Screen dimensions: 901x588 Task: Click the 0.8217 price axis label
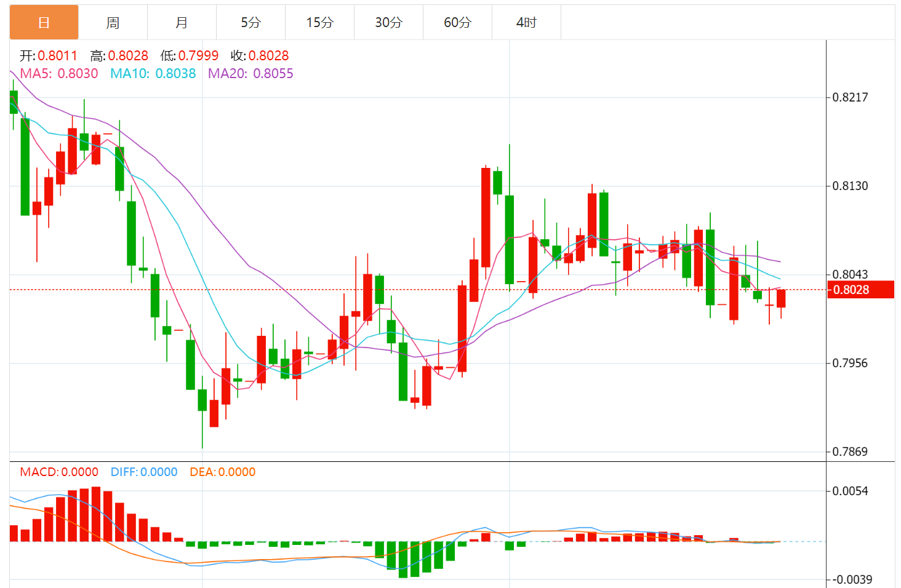850,97
